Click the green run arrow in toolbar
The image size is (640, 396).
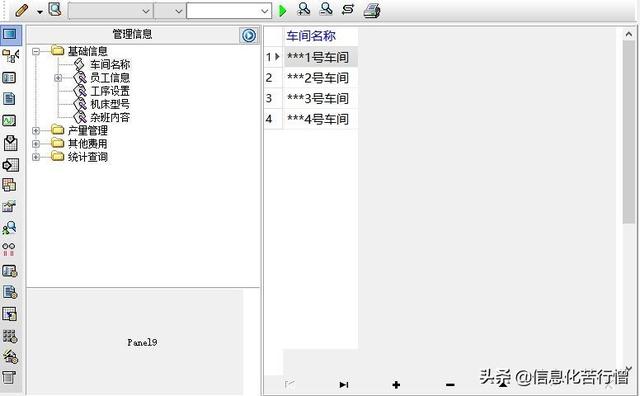282,11
